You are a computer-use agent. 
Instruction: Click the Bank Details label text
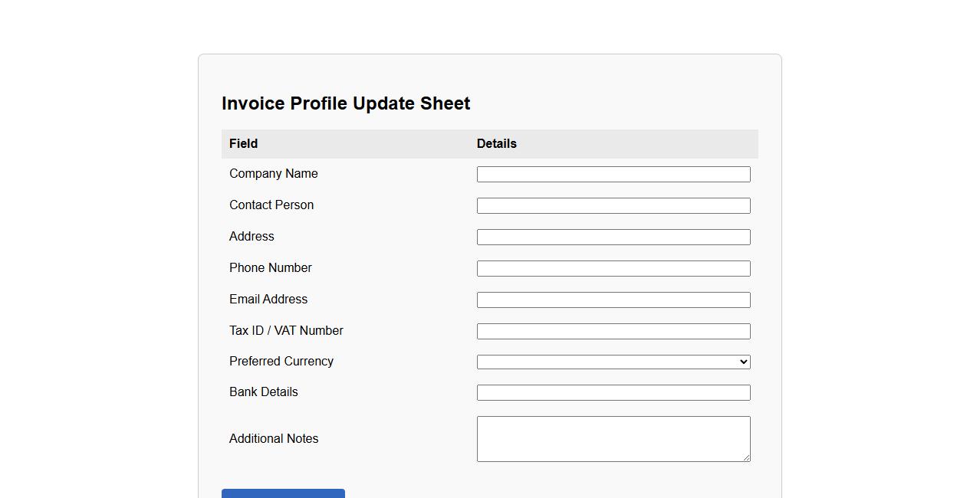coord(263,392)
